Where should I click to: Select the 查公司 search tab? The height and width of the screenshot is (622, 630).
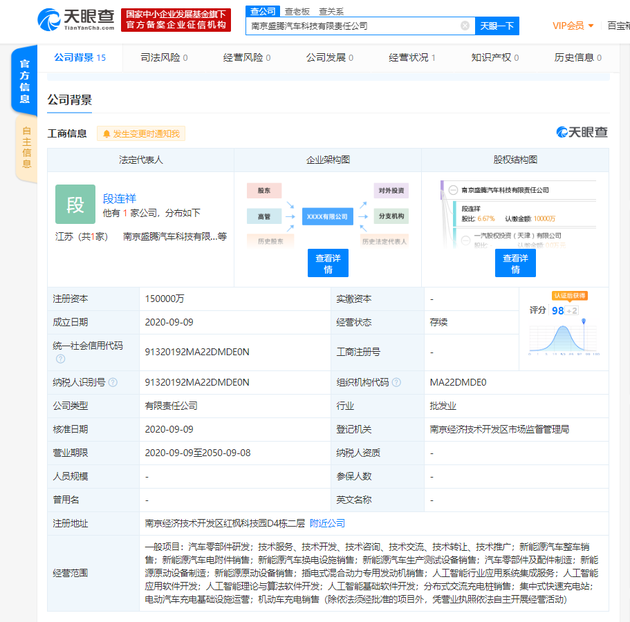click(263, 12)
